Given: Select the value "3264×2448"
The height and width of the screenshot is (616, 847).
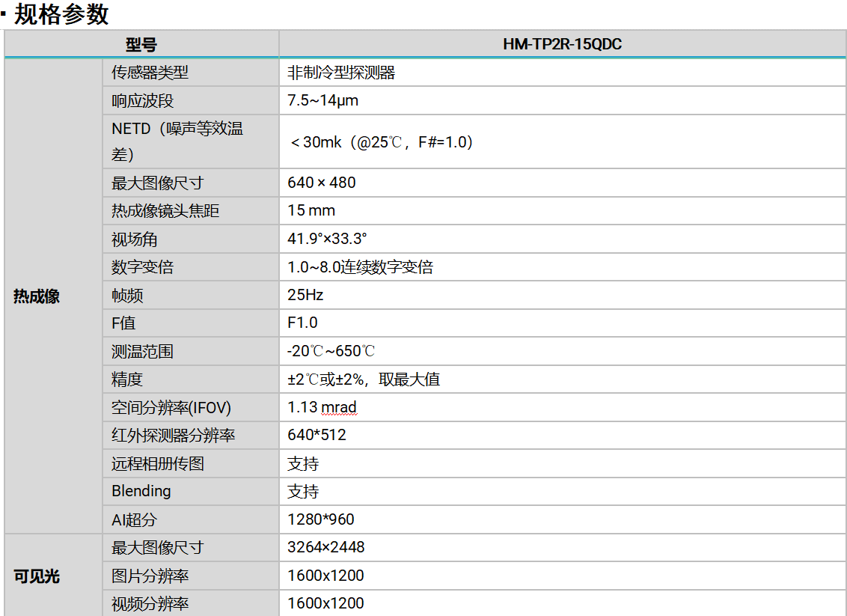Looking at the screenshot, I should (325, 547).
